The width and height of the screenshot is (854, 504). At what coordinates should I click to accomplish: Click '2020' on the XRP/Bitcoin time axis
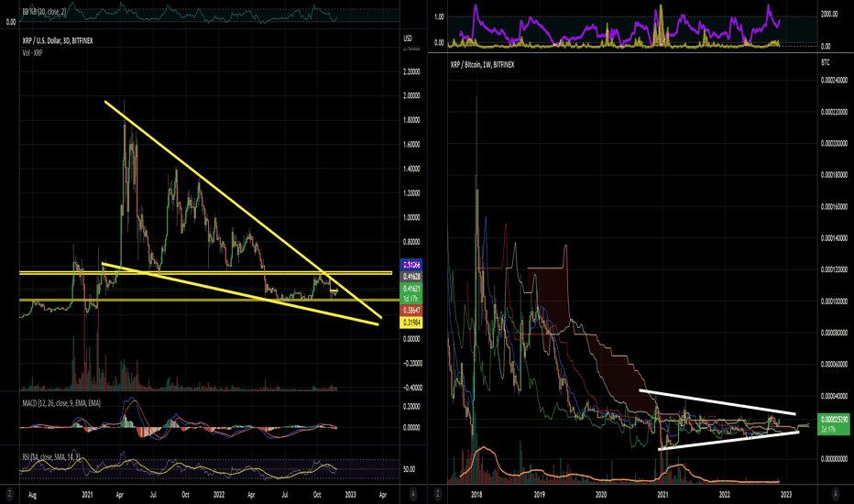pyautogui.click(x=601, y=495)
